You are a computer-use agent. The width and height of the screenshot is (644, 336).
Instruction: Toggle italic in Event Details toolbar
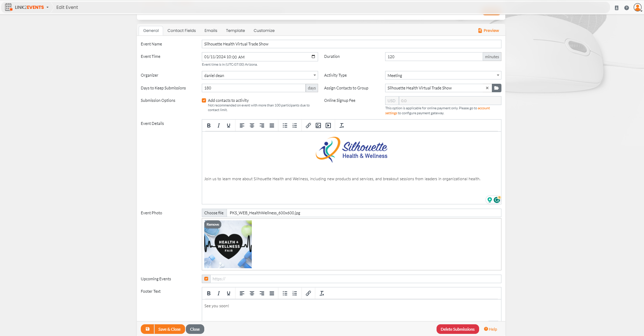pos(219,126)
